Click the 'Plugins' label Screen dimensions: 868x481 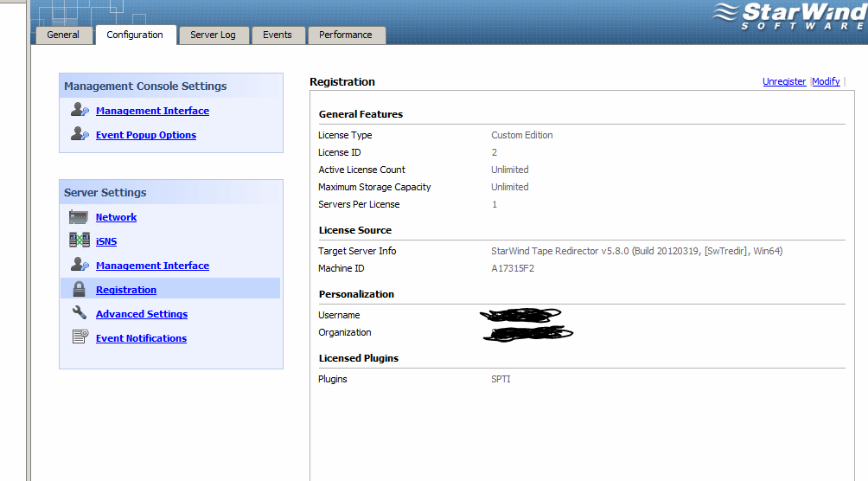point(333,380)
